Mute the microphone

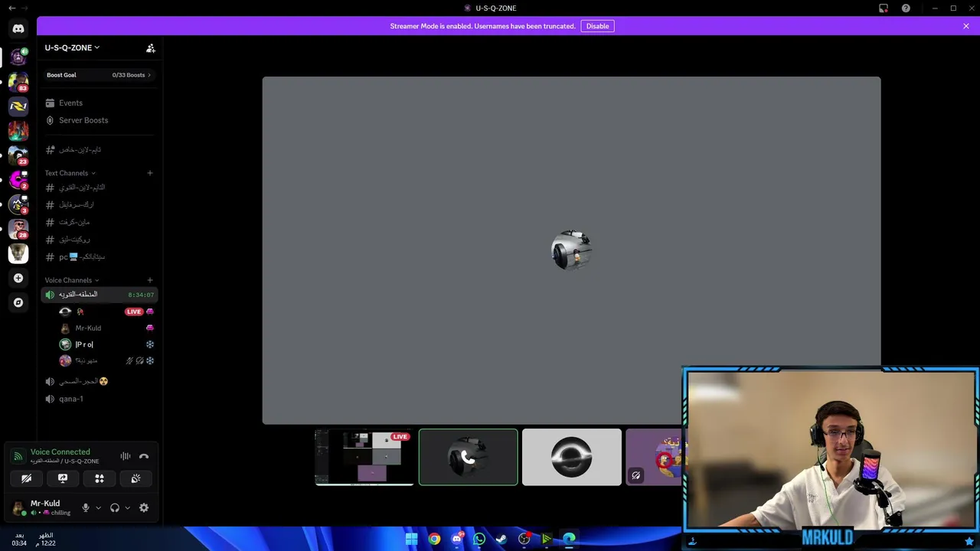coord(86,507)
